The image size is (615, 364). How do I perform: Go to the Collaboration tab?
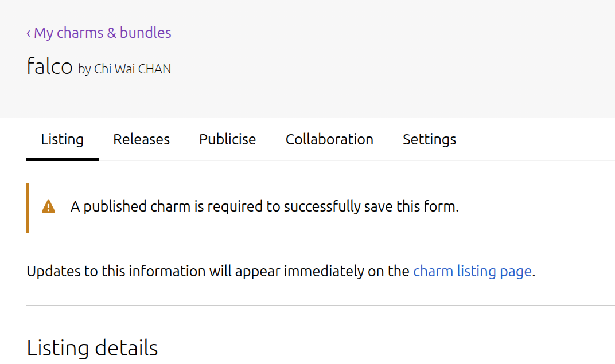click(x=329, y=139)
